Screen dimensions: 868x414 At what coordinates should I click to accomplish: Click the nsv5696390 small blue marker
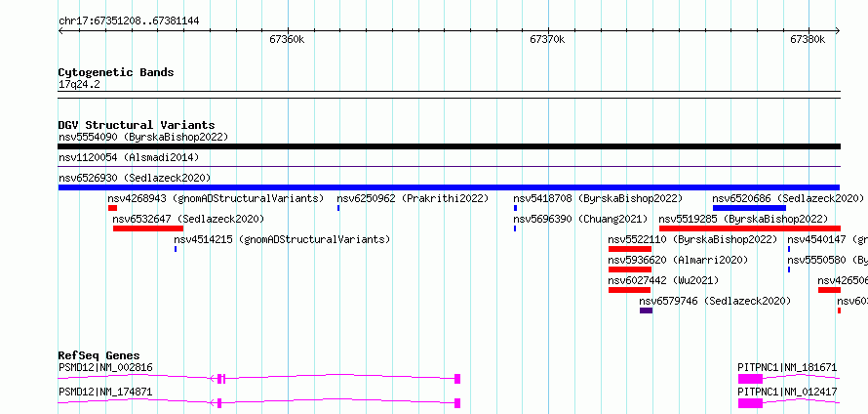pyautogui.click(x=515, y=228)
